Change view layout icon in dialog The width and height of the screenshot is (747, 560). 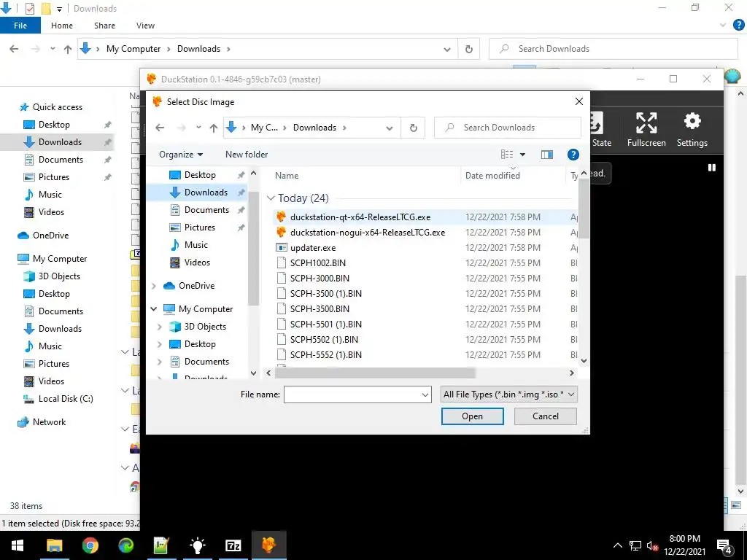click(507, 155)
